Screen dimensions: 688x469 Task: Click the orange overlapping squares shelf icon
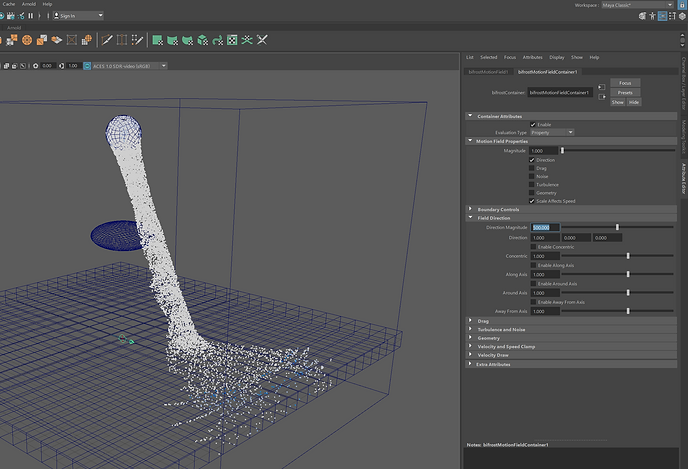coord(42,40)
